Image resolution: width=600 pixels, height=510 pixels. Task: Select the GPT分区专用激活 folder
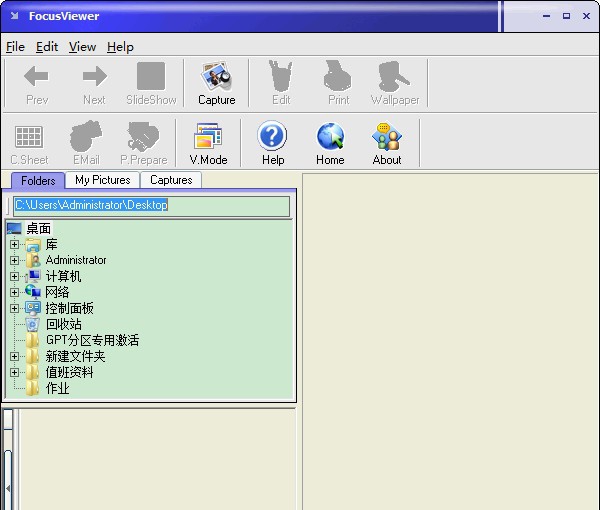point(92,340)
